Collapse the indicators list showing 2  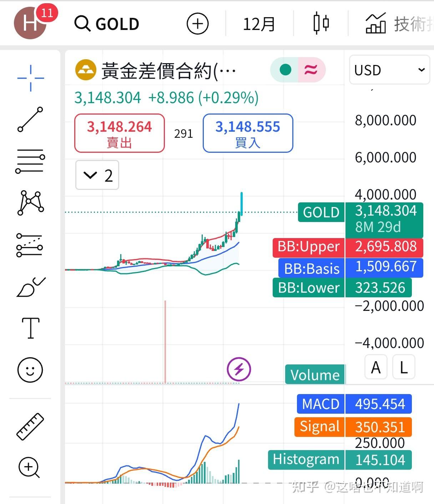coord(97,175)
